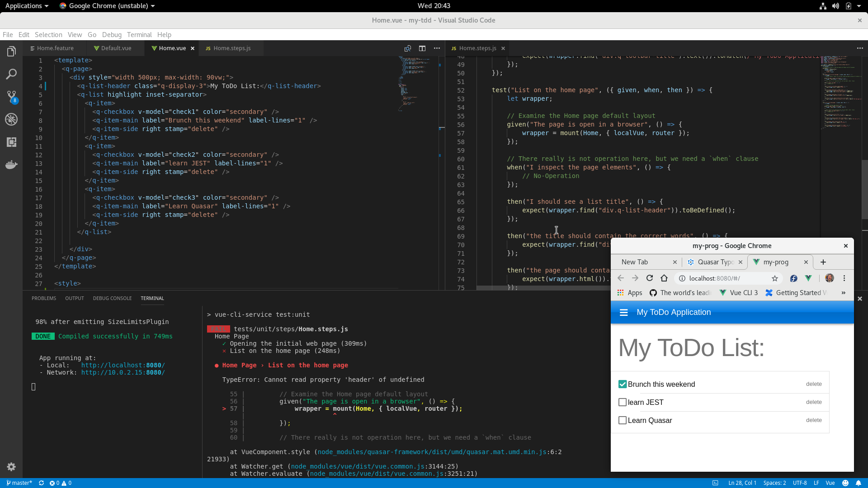Viewport: 868px width, 488px height.
Task: Delete the learn JEST item
Action: [814, 402]
